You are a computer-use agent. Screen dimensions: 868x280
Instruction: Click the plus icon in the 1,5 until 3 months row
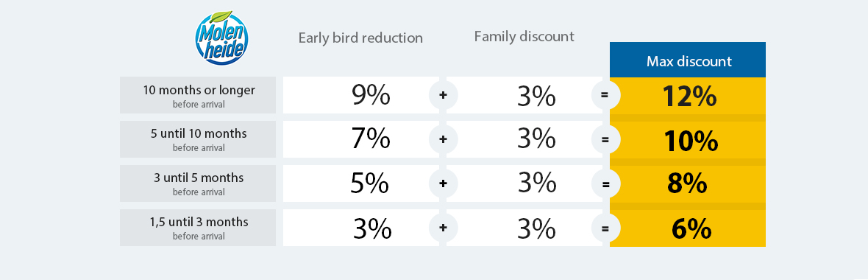[x=443, y=228]
